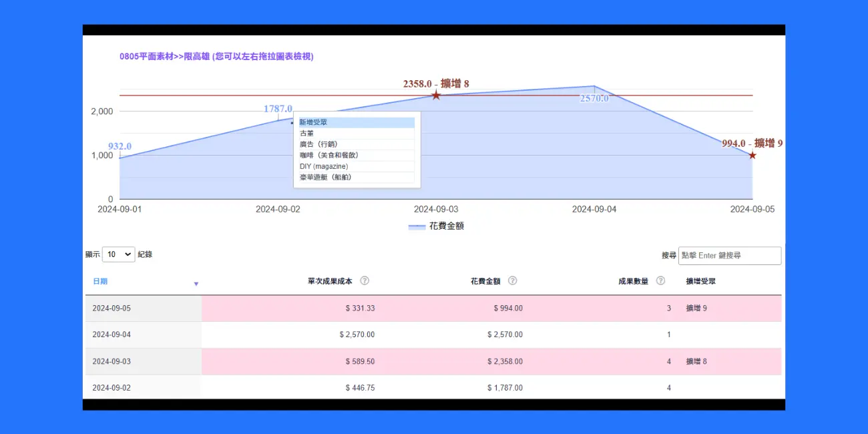Click the $ 331.33 cost cell

point(360,308)
